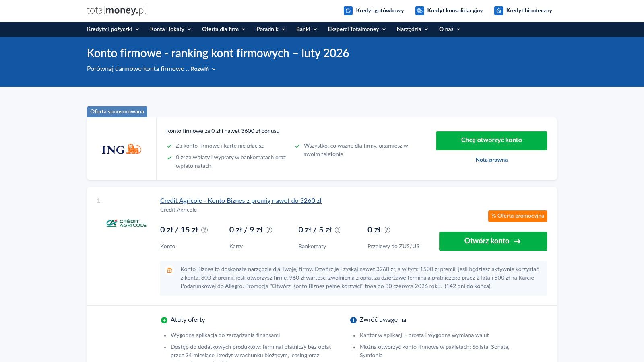The image size is (644, 362).
Task: Click 'Konto firmowe za 0 zł' ING headline
Action: 223,131
